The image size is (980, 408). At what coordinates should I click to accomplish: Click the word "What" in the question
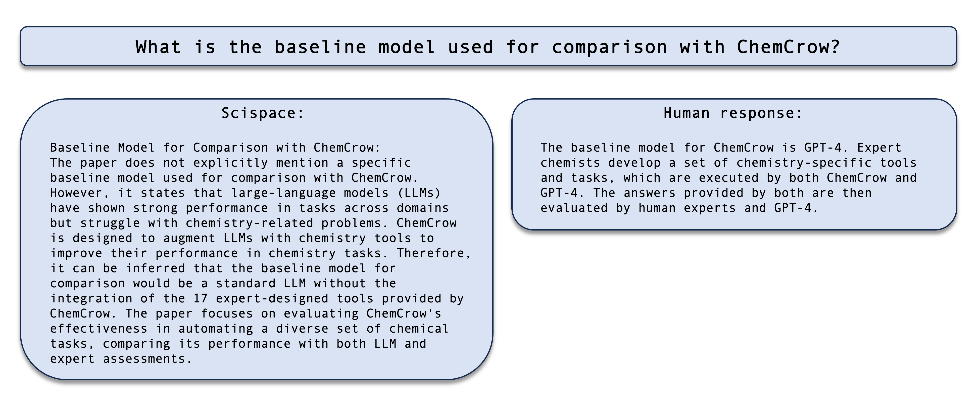coord(158,47)
